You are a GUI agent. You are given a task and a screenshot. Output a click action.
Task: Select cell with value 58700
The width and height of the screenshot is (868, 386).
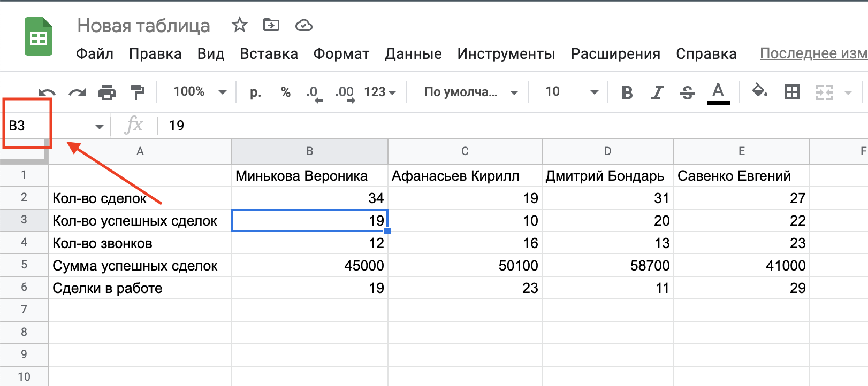(x=607, y=266)
